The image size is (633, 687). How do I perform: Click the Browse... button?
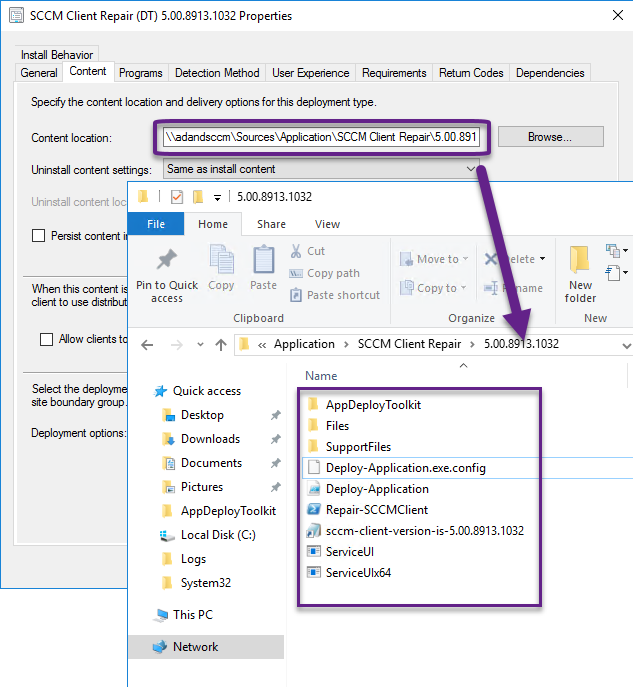click(x=550, y=137)
